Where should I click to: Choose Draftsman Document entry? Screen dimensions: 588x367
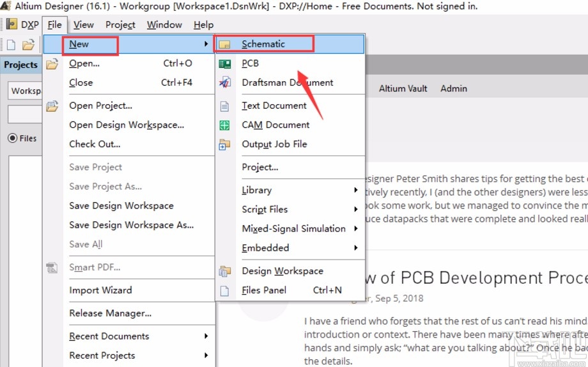point(290,82)
